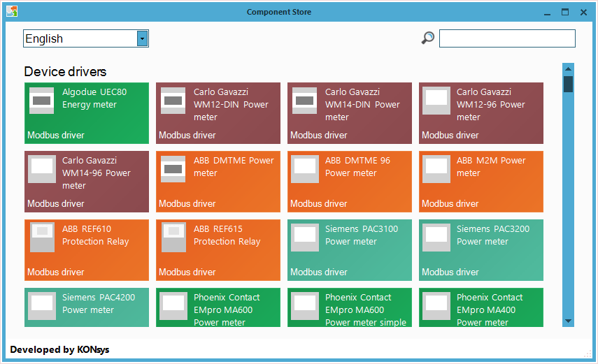Click Modbus driver label on PAC3100 tile

[x=319, y=272]
